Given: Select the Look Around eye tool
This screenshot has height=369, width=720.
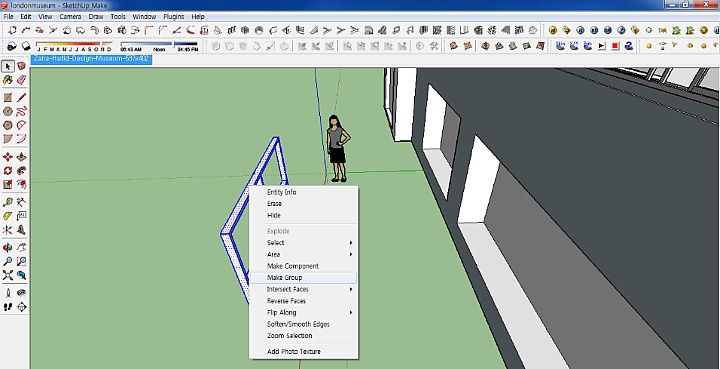Looking at the screenshot, I should coord(22,293).
